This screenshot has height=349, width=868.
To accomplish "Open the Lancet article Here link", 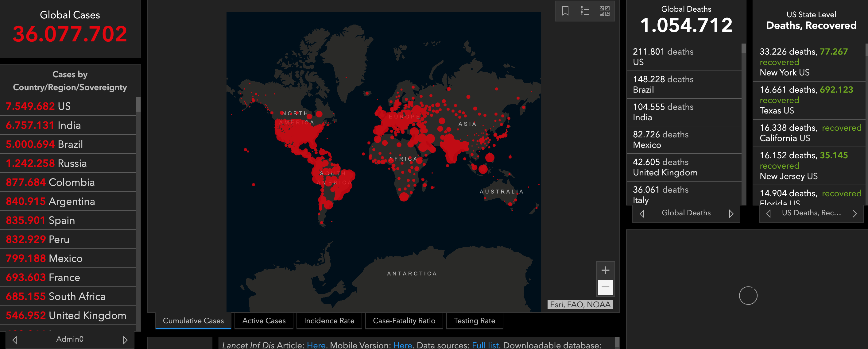I will tap(316, 345).
